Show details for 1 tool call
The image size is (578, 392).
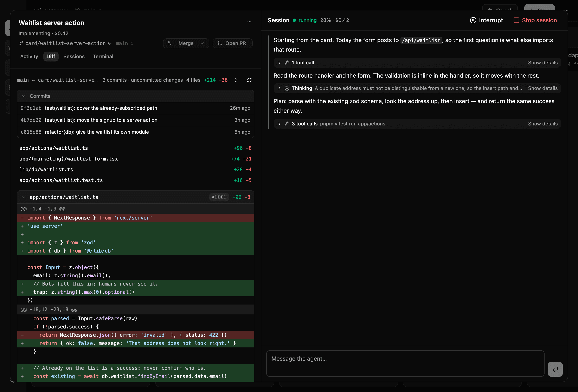point(543,63)
